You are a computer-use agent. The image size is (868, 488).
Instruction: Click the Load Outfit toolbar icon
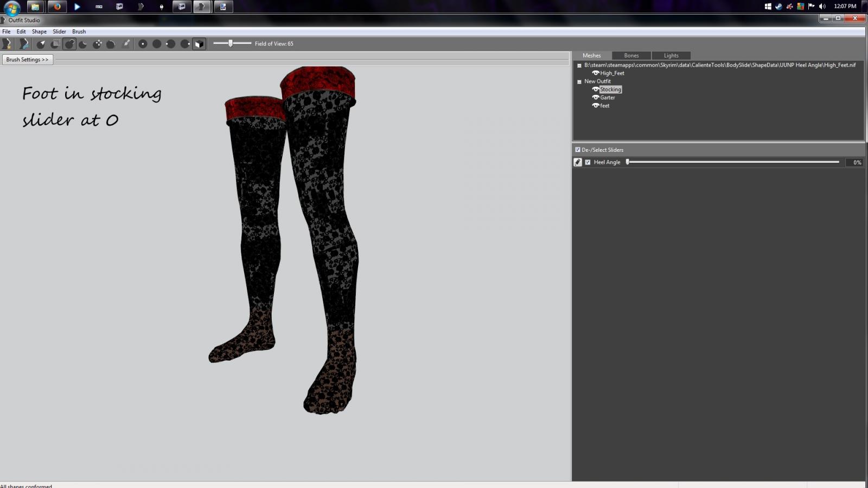pyautogui.click(x=23, y=44)
